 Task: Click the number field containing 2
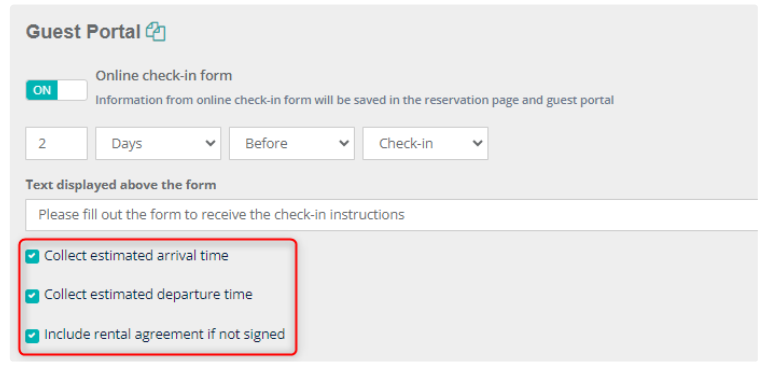point(57,143)
